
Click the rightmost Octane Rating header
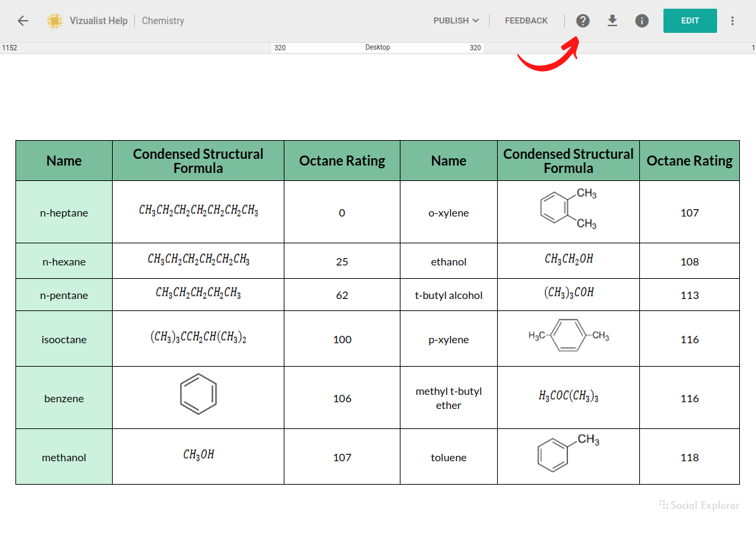coord(690,160)
